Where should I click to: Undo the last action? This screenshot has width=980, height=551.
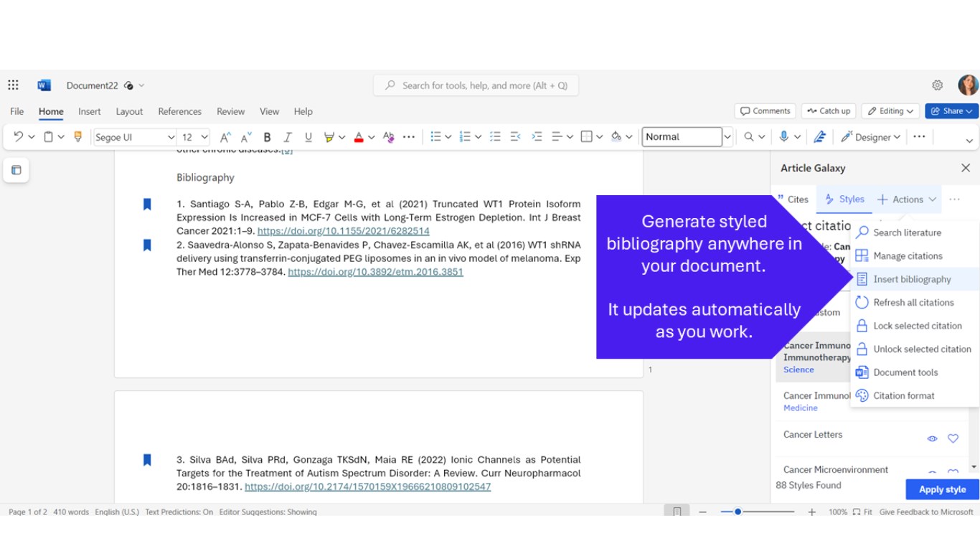pos(18,137)
